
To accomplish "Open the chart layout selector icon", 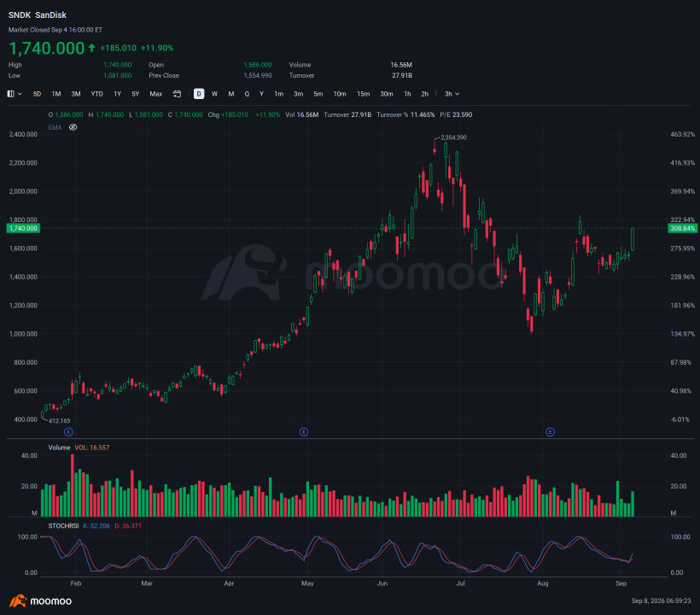I will 15,94.
